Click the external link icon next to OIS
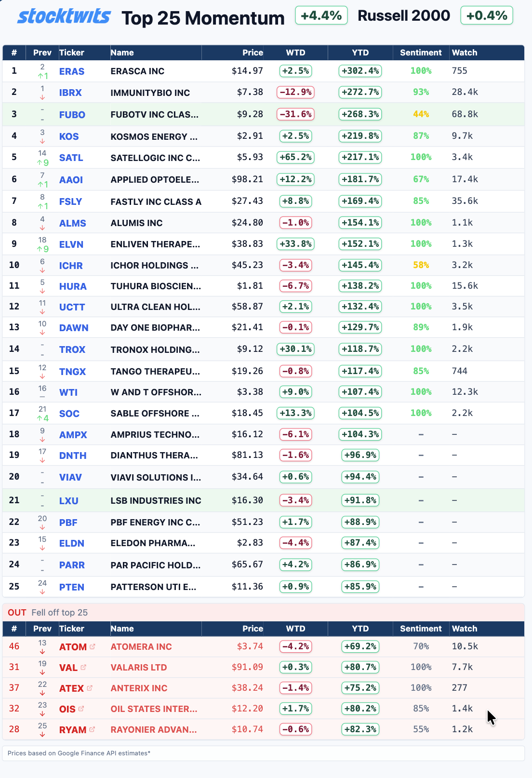This screenshot has width=532, height=778. click(81, 709)
